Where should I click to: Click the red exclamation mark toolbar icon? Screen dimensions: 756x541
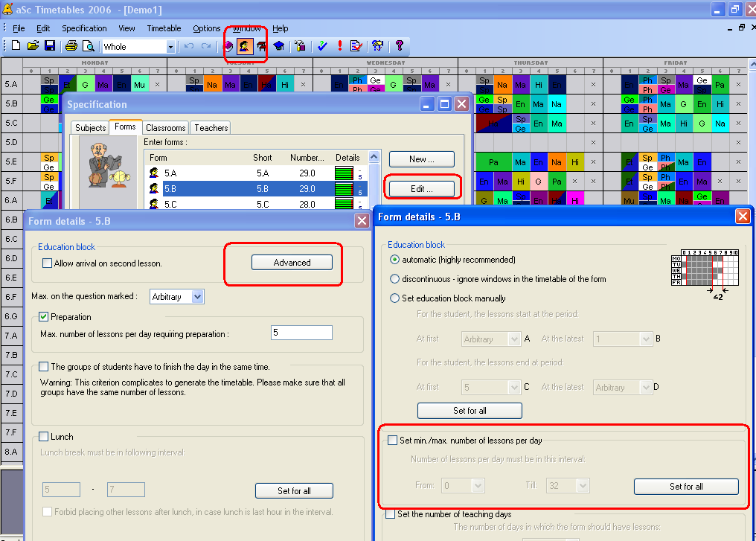pyautogui.click(x=340, y=46)
